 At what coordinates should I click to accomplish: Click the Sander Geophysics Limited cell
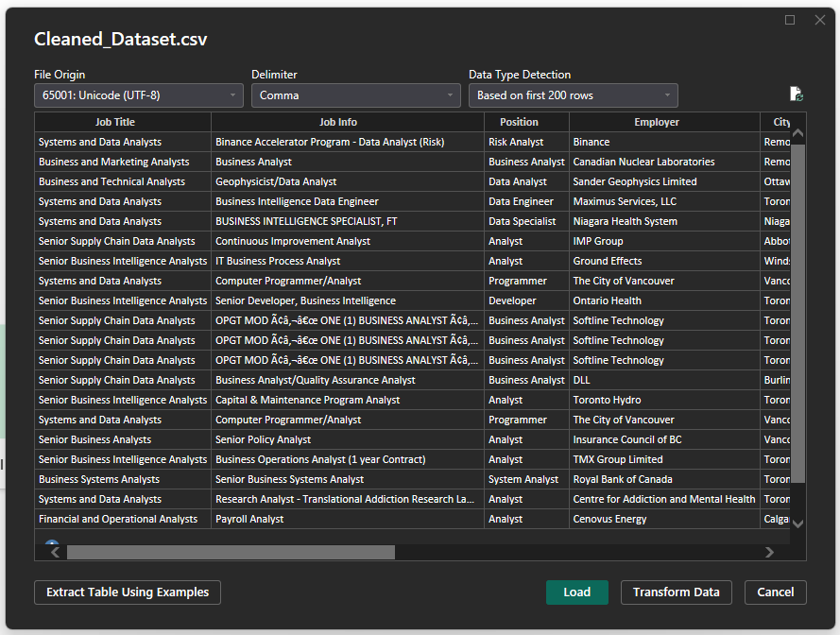coord(664,181)
